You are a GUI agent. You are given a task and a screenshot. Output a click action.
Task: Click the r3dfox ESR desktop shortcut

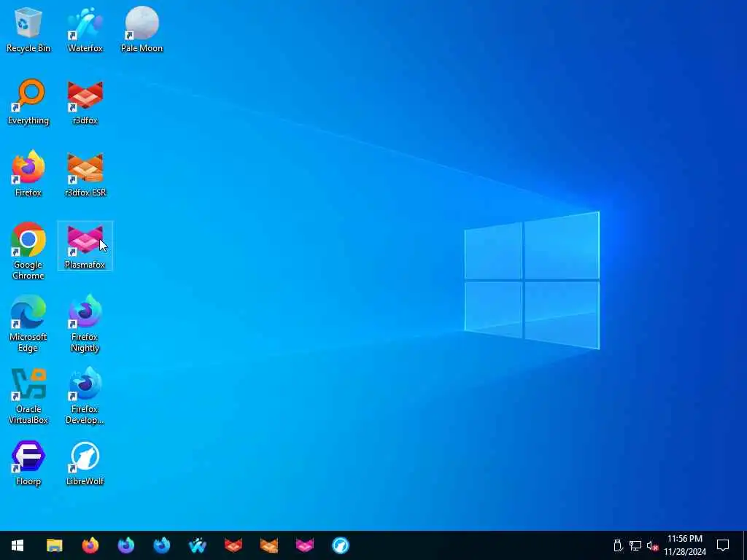pyautogui.click(x=85, y=174)
